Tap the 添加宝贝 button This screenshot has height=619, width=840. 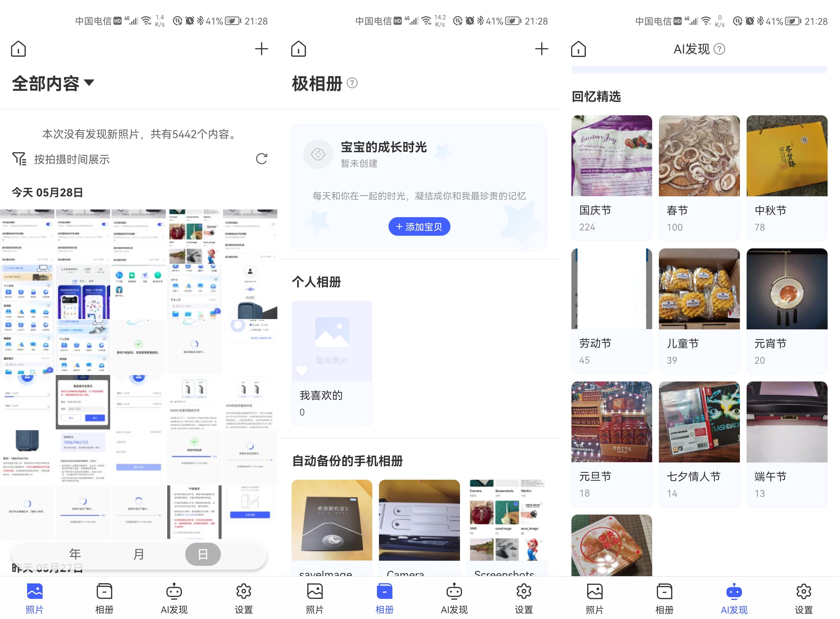pyautogui.click(x=419, y=226)
